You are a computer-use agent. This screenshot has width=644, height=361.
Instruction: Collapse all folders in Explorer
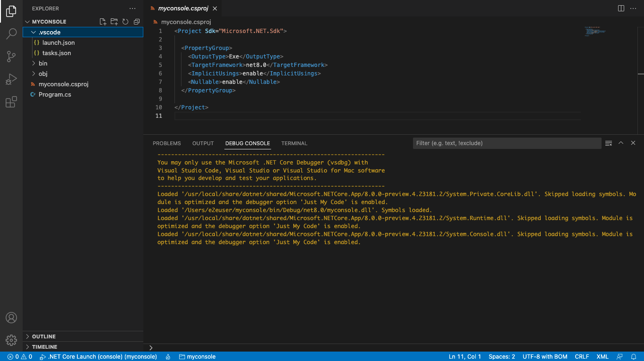pos(136,21)
